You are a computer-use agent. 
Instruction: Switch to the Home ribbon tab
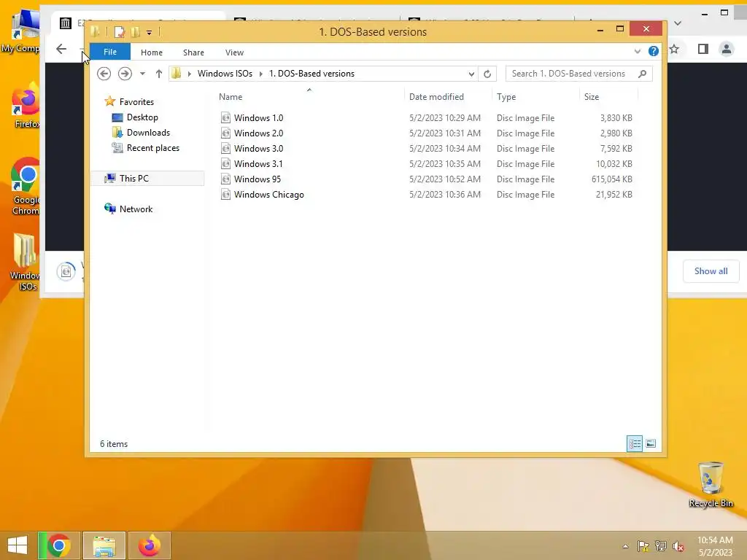coord(152,52)
